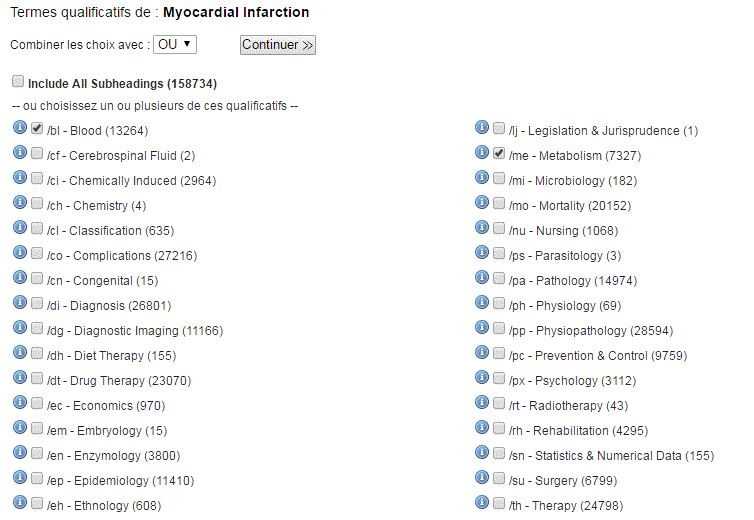This screenshot has width=754, height=520.
Task: Check Include All Subheadings box
Action: pos(18,81)
